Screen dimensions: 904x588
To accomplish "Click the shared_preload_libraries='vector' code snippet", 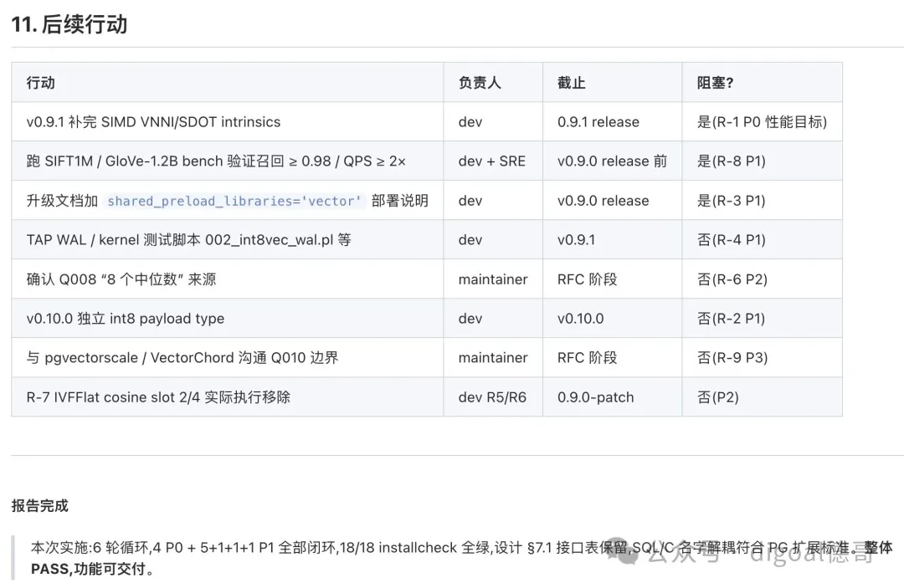I will tap(234, 201).
